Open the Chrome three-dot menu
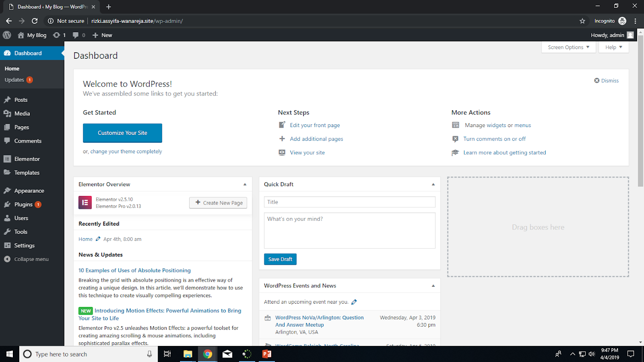Screen dimensions: 644x362 [x=636, y=21]
